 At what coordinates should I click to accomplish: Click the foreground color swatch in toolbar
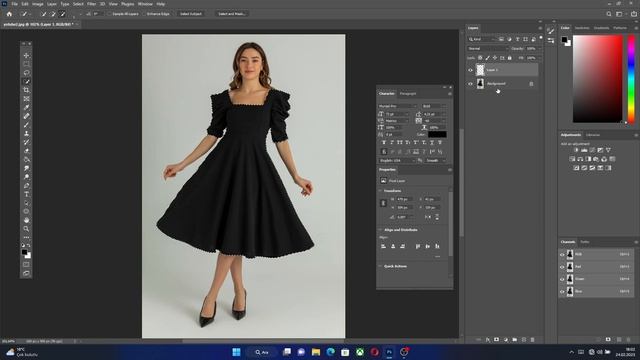click(24, 253)
